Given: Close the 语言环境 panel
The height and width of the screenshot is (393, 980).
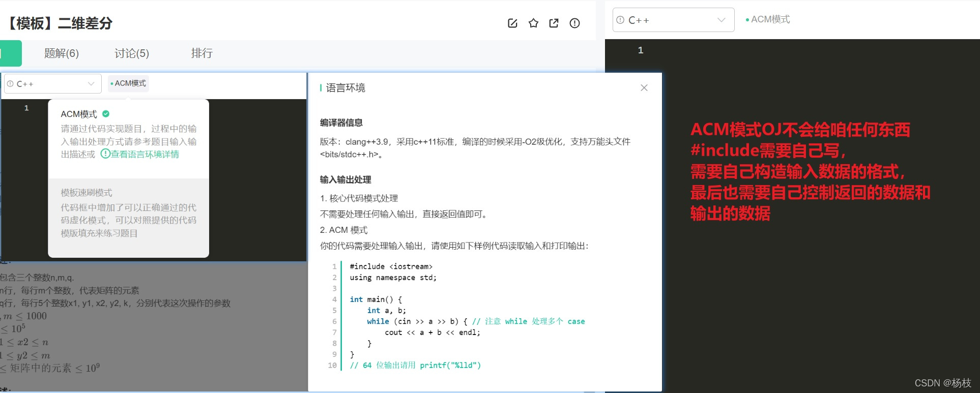Looking at the screenshot, I should pos(644,87).
